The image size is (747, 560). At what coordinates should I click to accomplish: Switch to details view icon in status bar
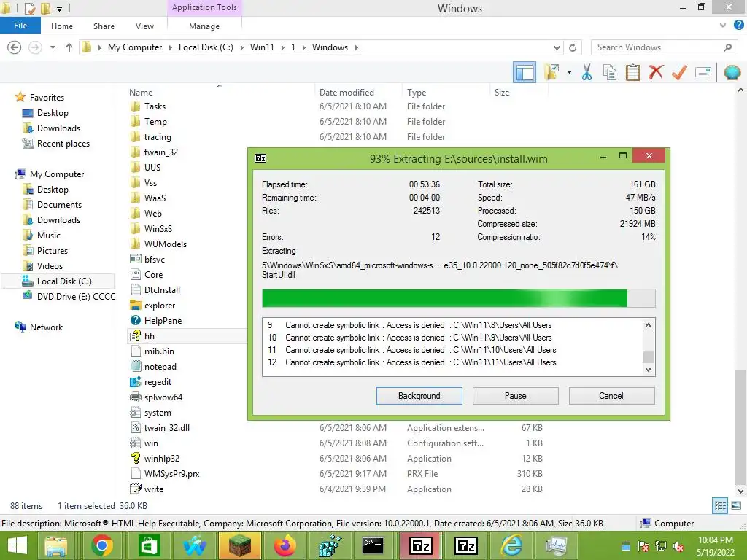coord(720,506)
